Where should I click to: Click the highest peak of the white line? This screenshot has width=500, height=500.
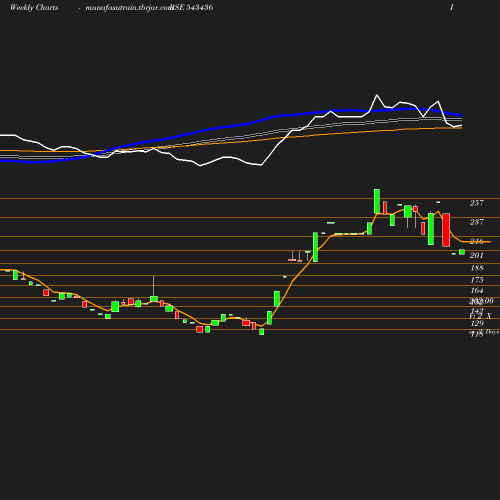(x=377, y=95)
